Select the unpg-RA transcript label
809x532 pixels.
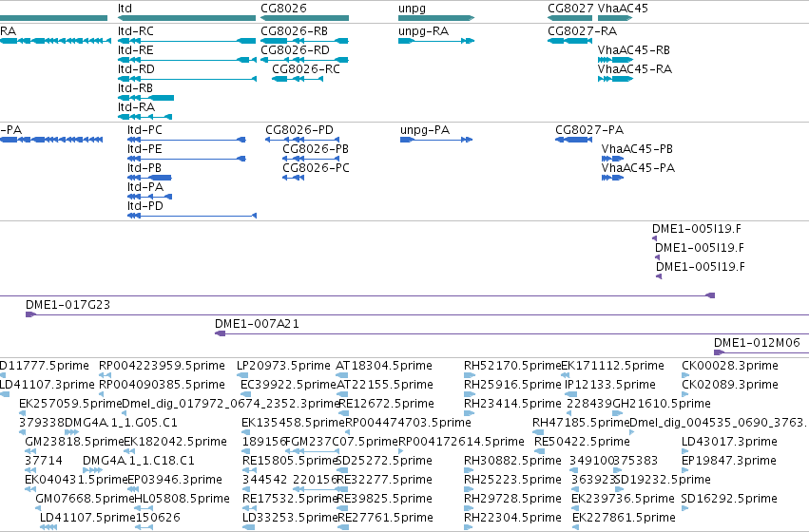click(x=424, y=31)
